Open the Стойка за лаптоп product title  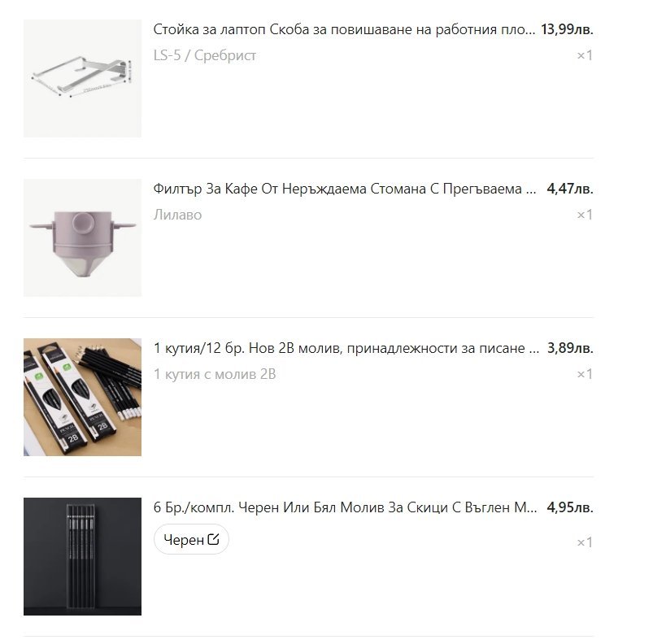(345, 29)
